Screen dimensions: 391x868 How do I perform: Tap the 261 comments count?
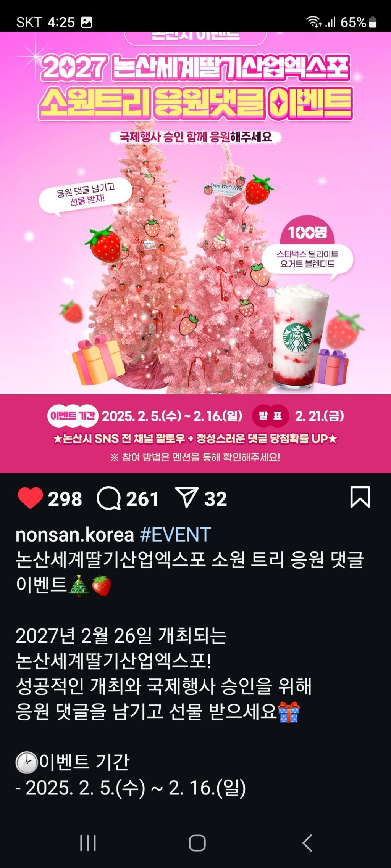coord(142,499)
